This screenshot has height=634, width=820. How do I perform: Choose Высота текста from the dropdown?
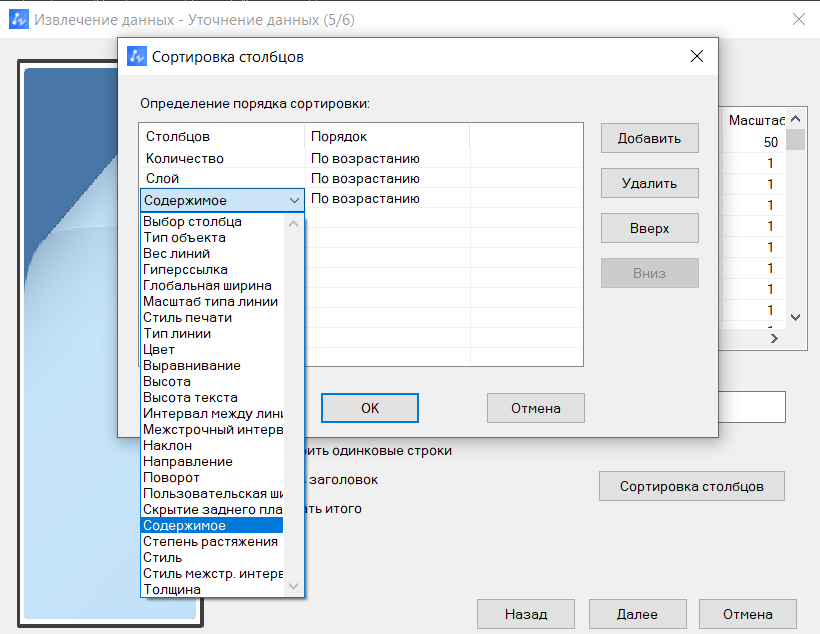(190, 398)
